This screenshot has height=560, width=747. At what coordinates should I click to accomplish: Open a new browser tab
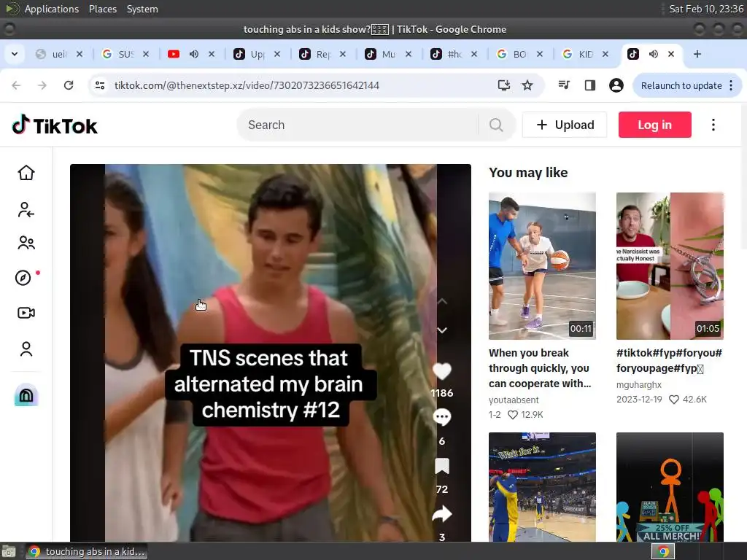click(x=697, y=54)
